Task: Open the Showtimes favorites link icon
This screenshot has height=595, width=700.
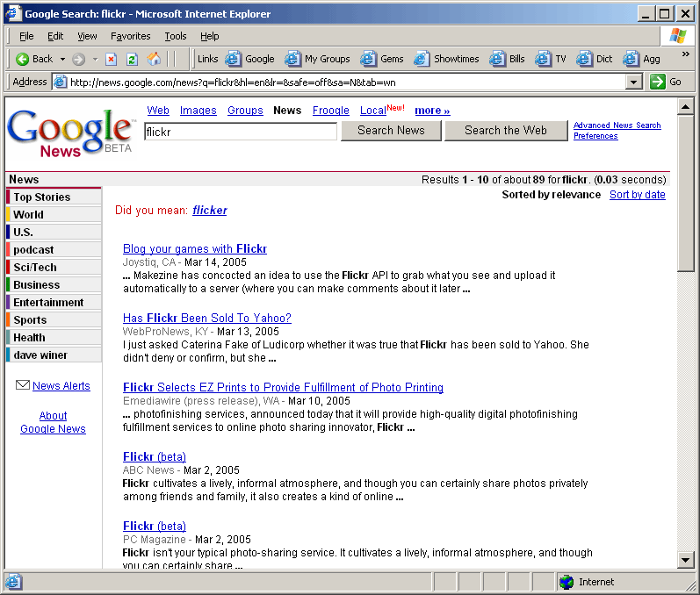Action: tap(422, 59)
